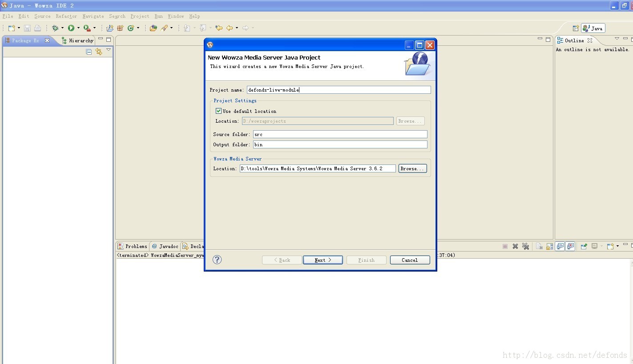This screenshot has width=633, height=364.
Task: Click the New Java Package icon
Action: click(x=120, y=28)
